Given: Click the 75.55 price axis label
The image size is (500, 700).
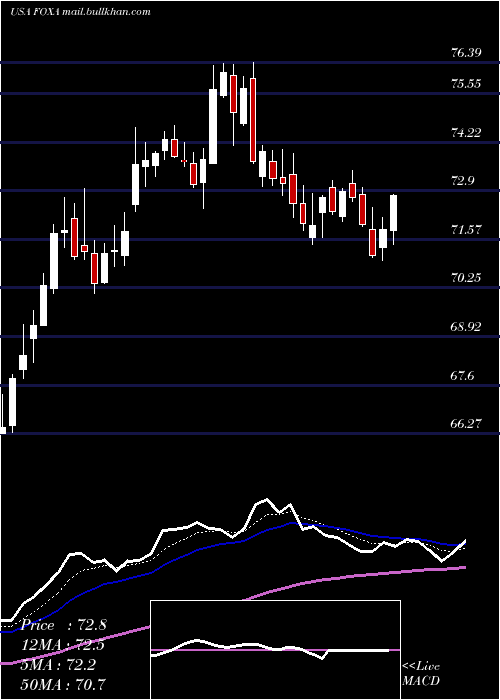Looking at the screenshot, I should [x=466, y=83].
